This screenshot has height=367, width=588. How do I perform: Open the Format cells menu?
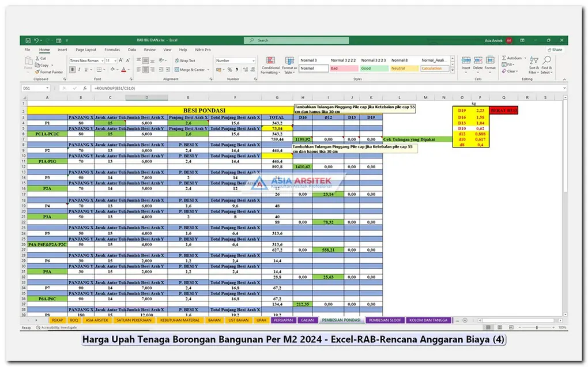click(490, 63)
